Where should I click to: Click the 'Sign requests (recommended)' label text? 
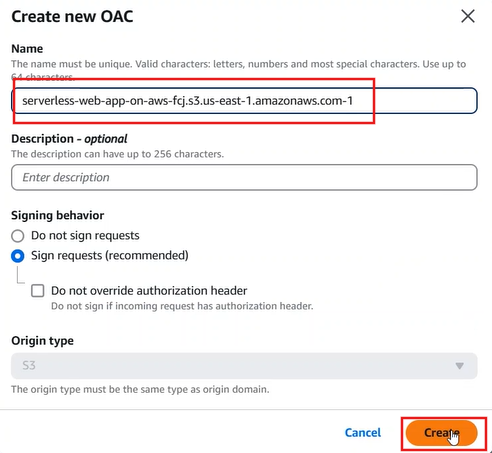tap(110, 256)
